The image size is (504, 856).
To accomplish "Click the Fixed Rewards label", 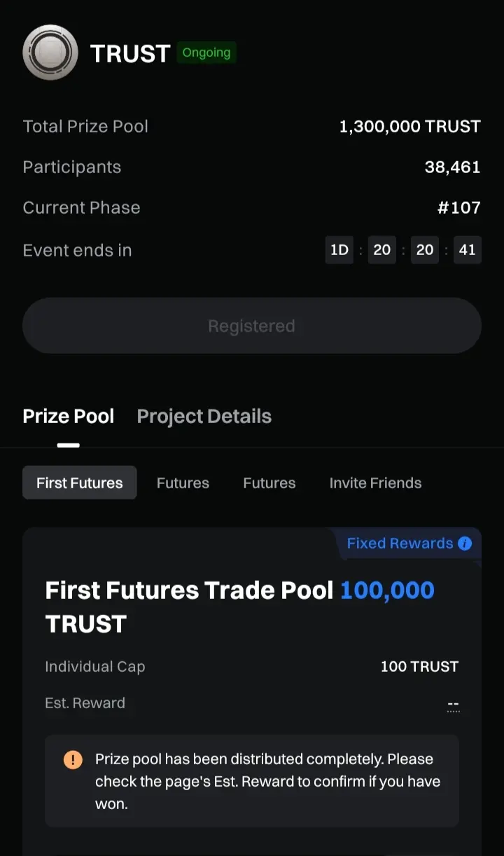I will click(x=400, y=544).
